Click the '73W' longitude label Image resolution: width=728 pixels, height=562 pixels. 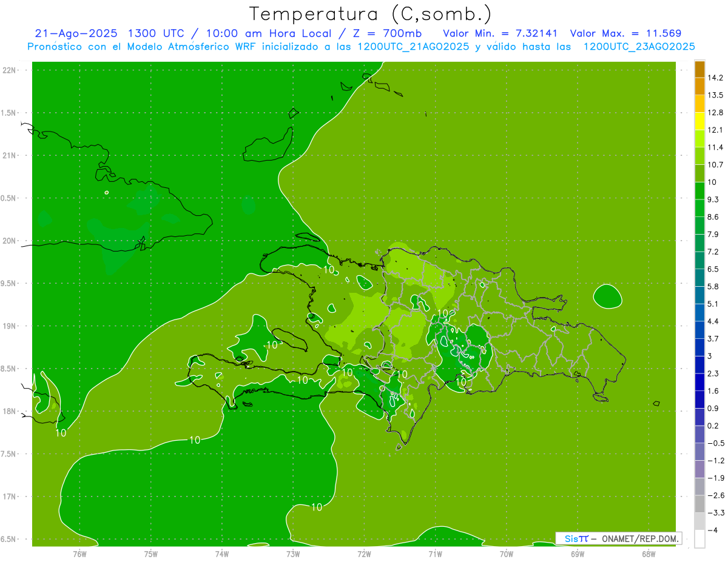click(293, 554)
